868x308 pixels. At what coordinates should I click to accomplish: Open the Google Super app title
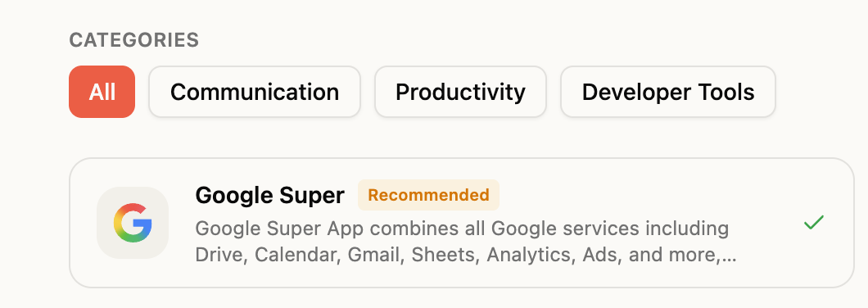[x=269, y=195]
